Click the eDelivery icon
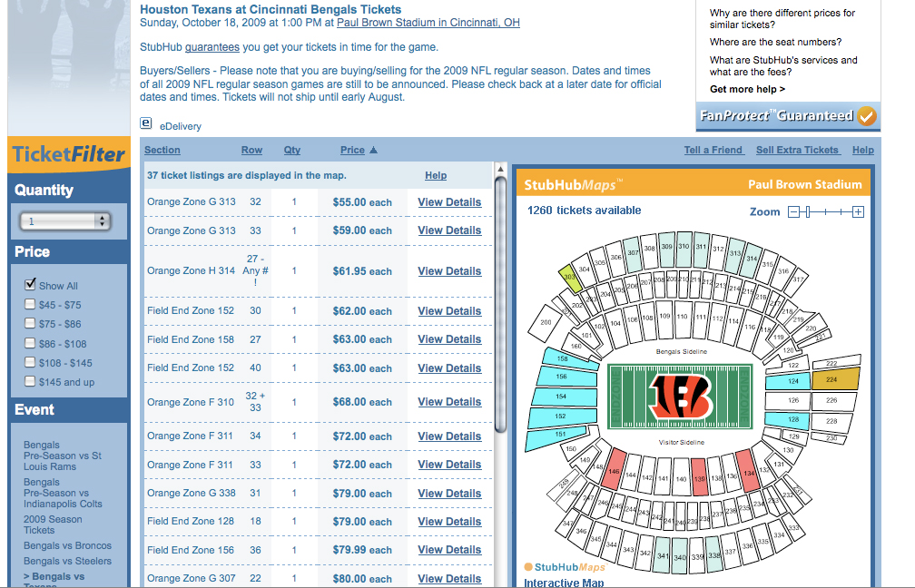Image resolution: width=915 pixels, height=588 pixels. pos(146,123)
